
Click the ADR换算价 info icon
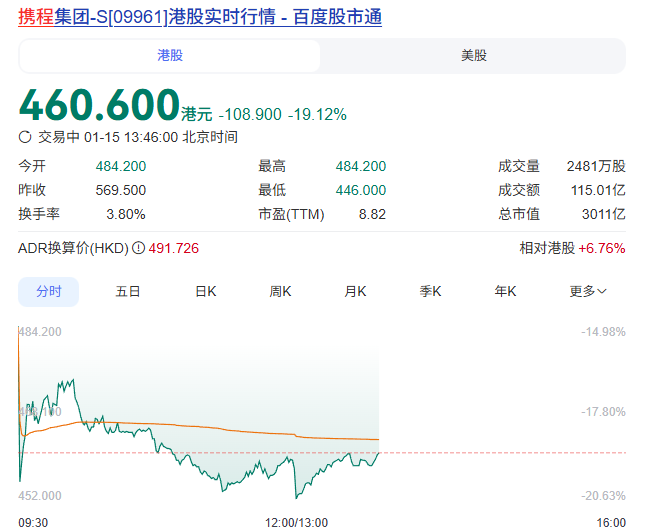pyautogui.click(x=138, y=248)
